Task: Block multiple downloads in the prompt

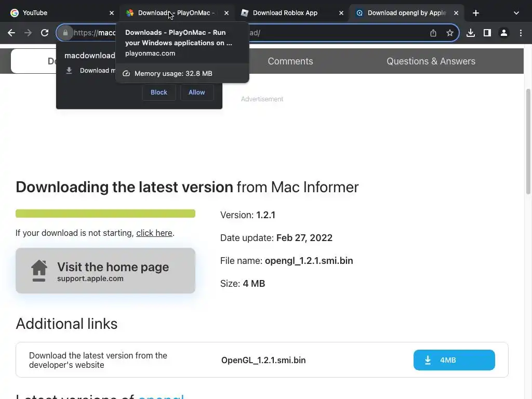Action: [x=159, y=92]
